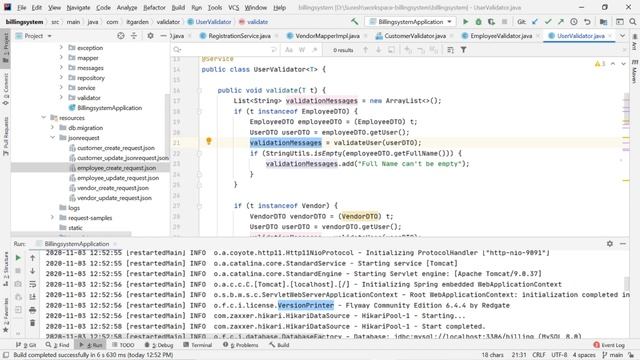The height and width of the screenshot is (360, 640).
Task: Expand the mapper folder
Action: click(61, 58)
